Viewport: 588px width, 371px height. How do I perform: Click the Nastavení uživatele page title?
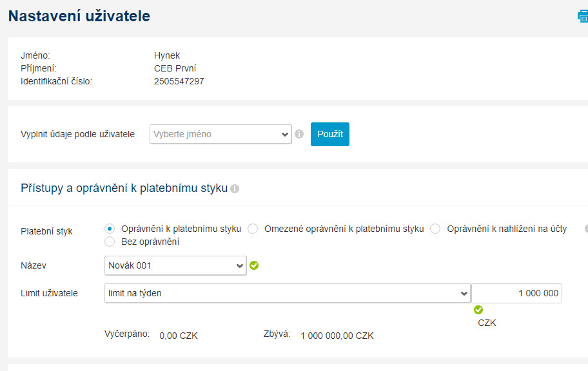(x=79, y=16)
